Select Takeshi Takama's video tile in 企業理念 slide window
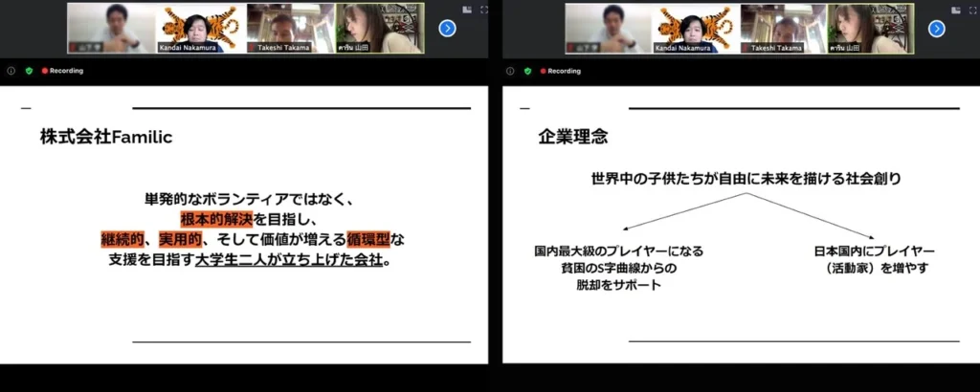The width and height of the screenshot is (980, 392). click(783, 28)
